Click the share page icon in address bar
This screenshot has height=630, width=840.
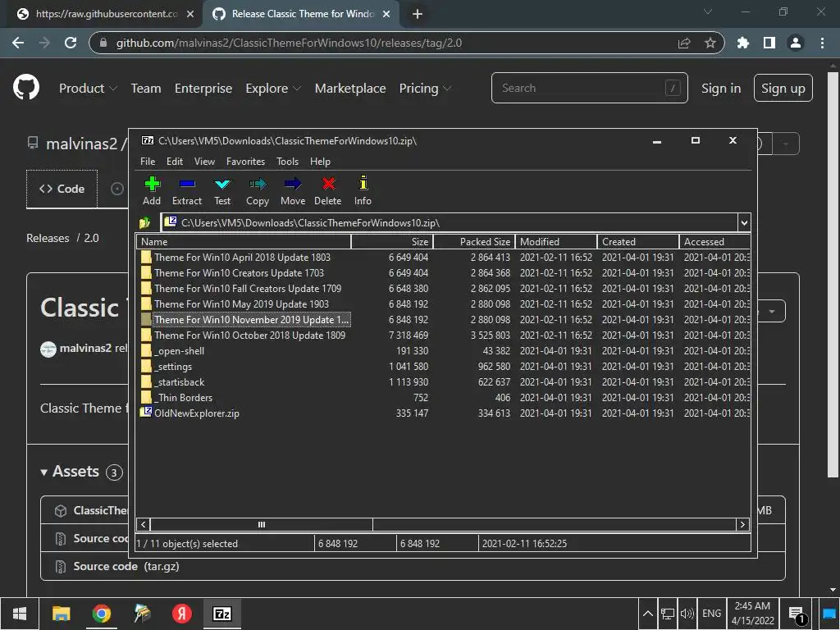coord(684,43)
